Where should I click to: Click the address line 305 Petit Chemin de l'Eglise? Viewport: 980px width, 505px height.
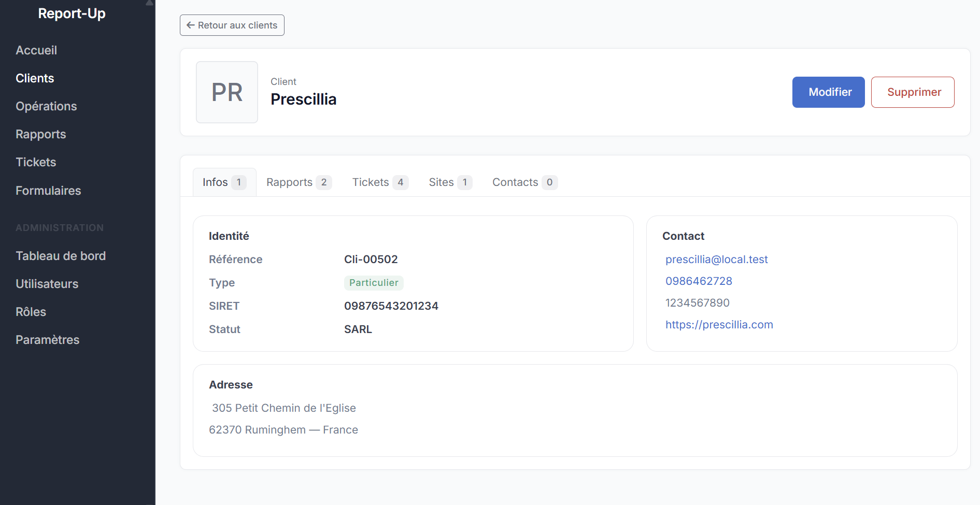tap(283, 408)
